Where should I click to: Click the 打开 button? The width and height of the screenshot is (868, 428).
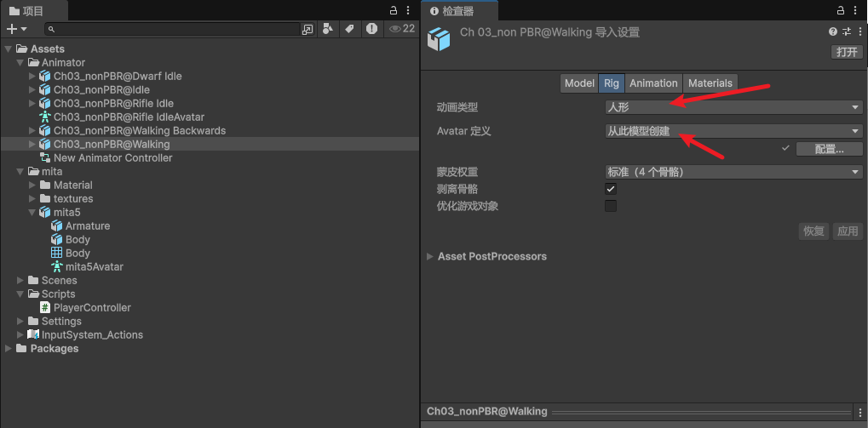[847, 52]
